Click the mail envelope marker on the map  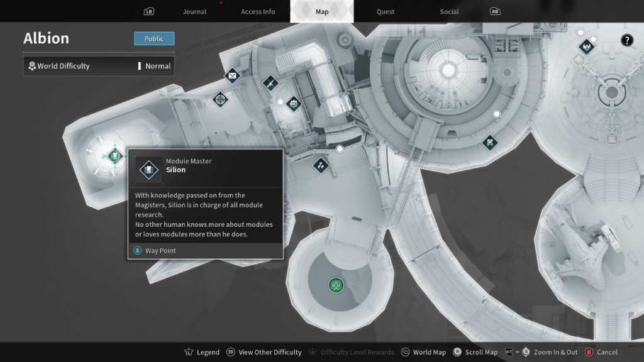tap(232, 76)
